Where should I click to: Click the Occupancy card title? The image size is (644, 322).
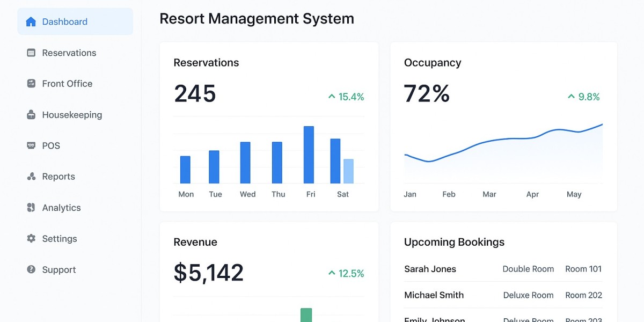[x=433, y=63]
